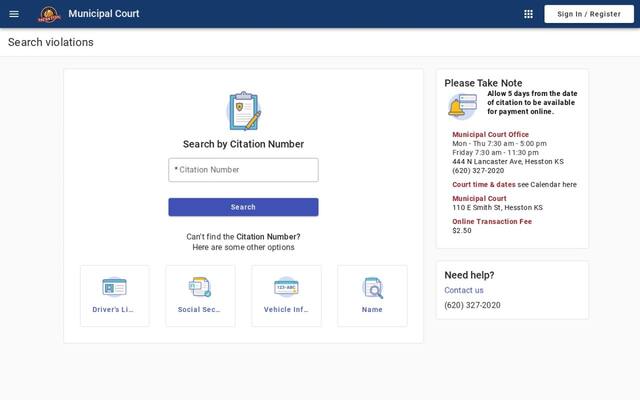Click the notification bell icon in Please Take Note
The image size is (640, 400).
click(462, 106)
